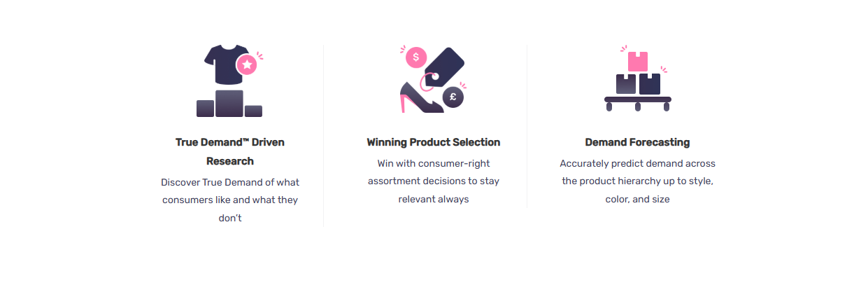
Task: Open the True Demand Driven Research heading
Action: 230,151
